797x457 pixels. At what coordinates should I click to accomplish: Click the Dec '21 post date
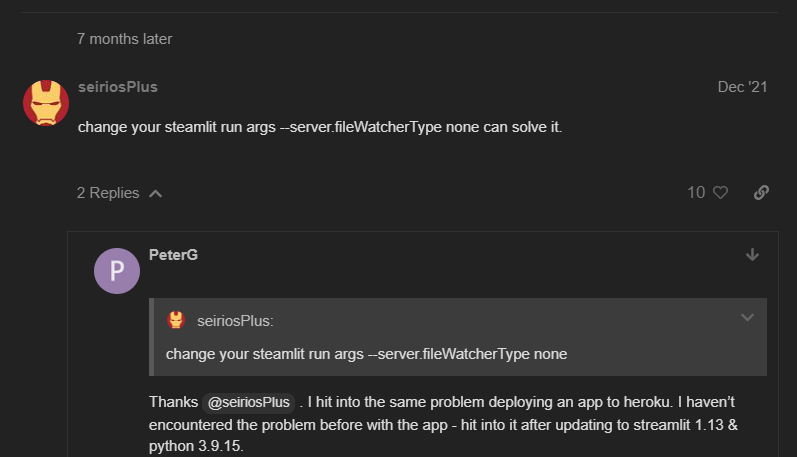[x=742, y=87]
